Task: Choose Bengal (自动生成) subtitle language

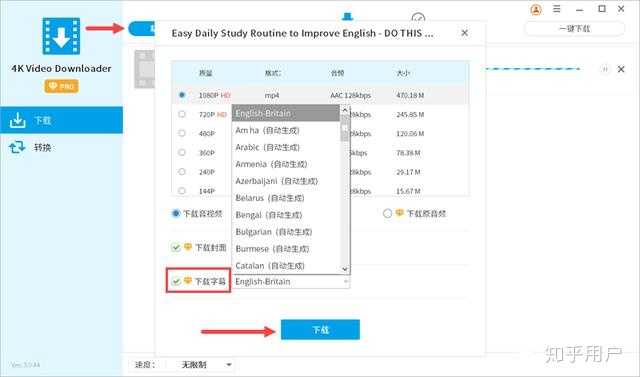Action: click(x=286, y=215)
